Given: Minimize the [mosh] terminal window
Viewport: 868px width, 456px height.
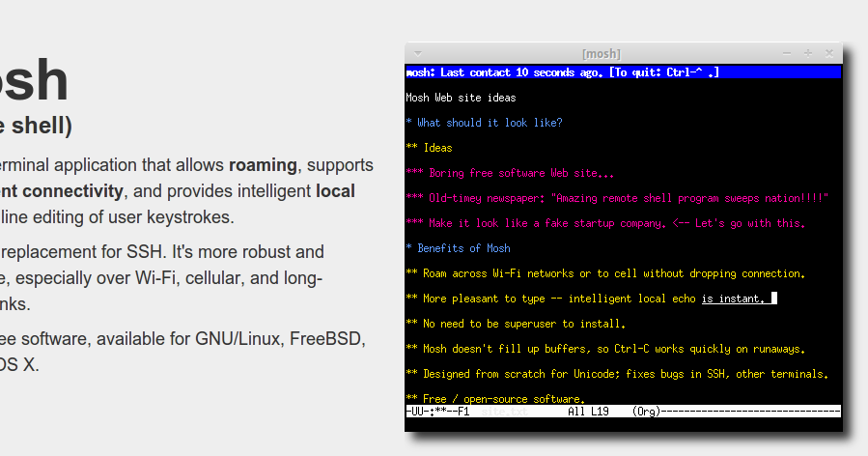Looking at the screenshot, I should 787,54.
